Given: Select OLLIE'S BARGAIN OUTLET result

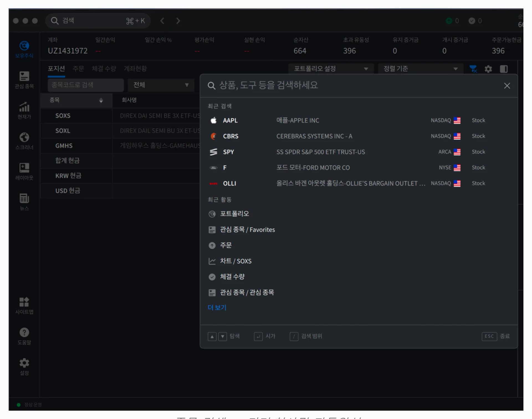Looking at the screenshot, I should coord(359,183).
